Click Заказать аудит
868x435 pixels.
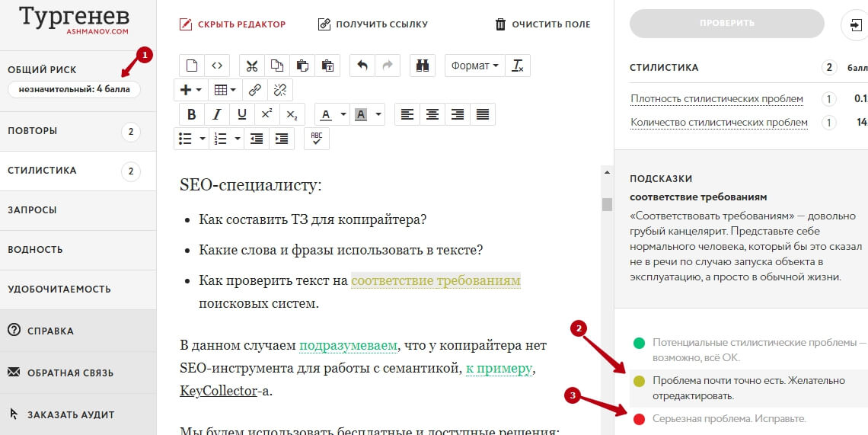[78, 414]
